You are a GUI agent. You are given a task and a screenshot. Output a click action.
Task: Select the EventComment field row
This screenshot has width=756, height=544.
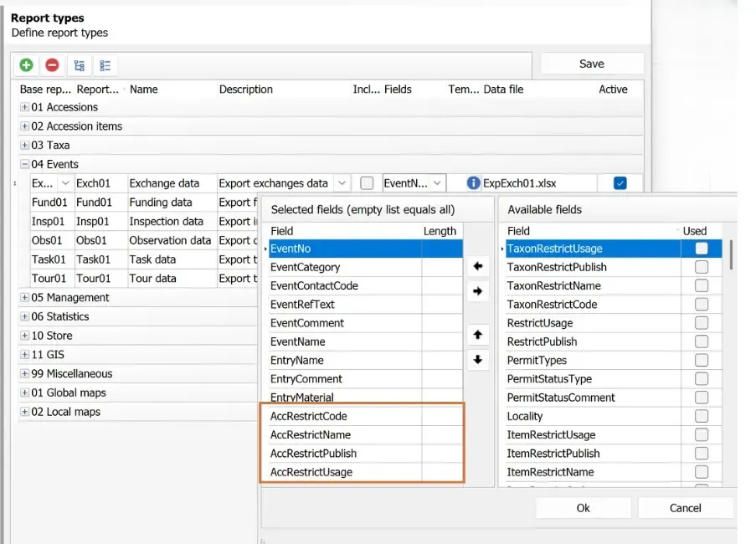[x=366, y=323]
